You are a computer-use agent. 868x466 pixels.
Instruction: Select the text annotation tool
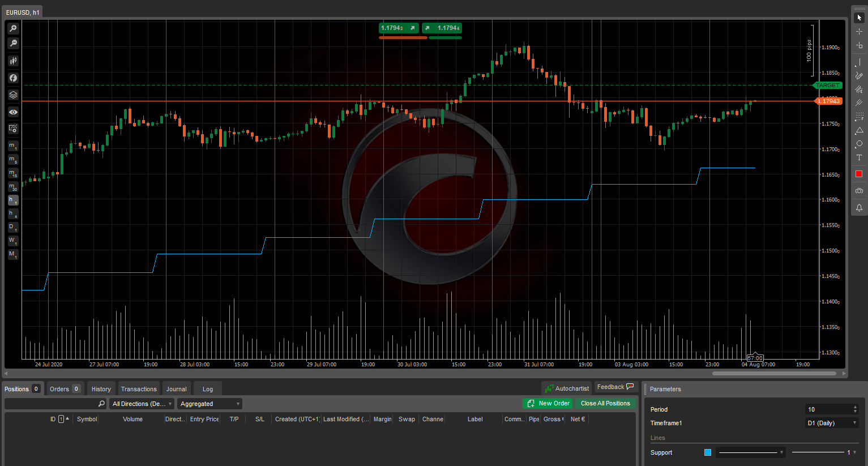[x=859, y=157]
